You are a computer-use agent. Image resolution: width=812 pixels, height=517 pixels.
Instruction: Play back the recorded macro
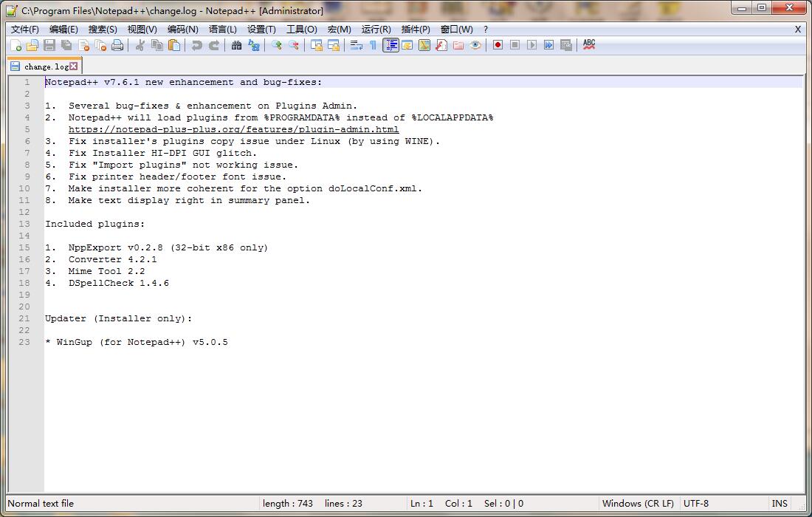tap(531, 46)
